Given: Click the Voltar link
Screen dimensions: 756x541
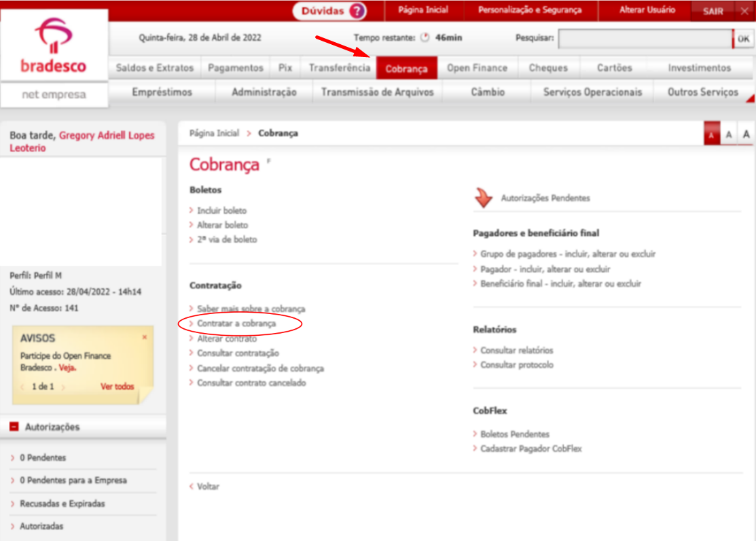Looking at the screenshot, I should pyautogui.click(x=208, y=487).
